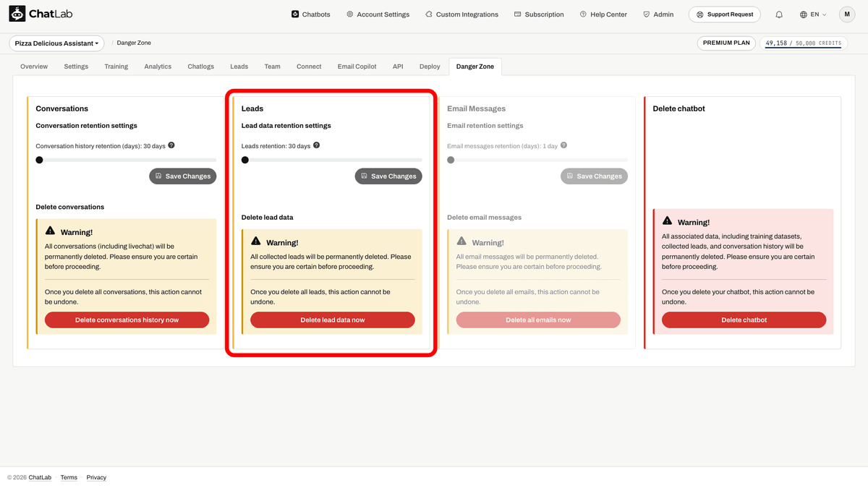Open the Terms footer link

point(69,477)
